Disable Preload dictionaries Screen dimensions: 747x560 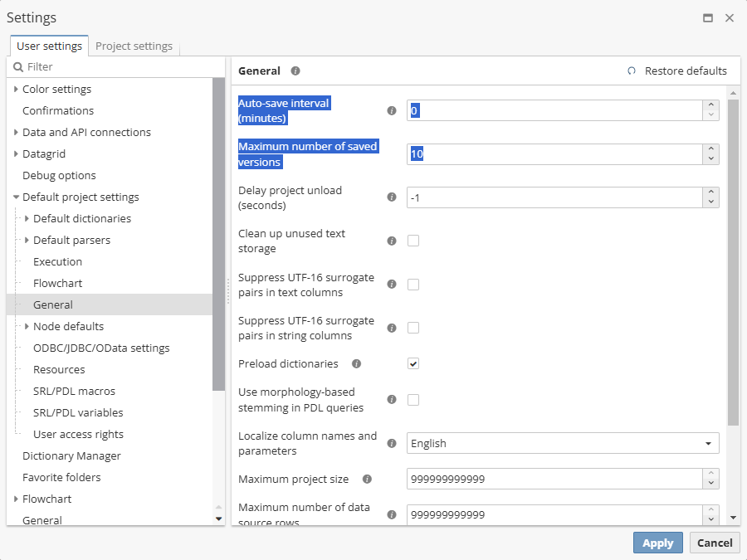(413, 363)
